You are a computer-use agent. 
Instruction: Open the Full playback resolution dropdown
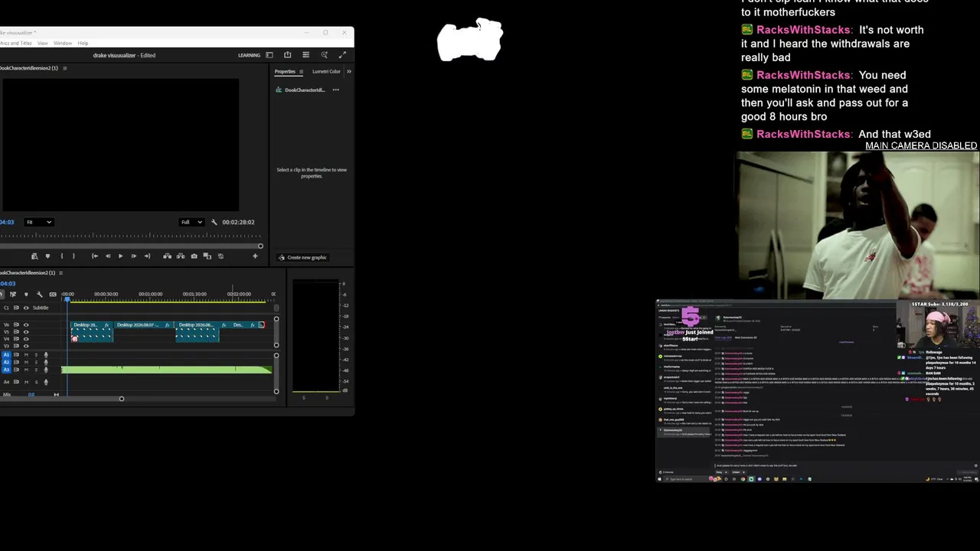click(x=191, y=222)
